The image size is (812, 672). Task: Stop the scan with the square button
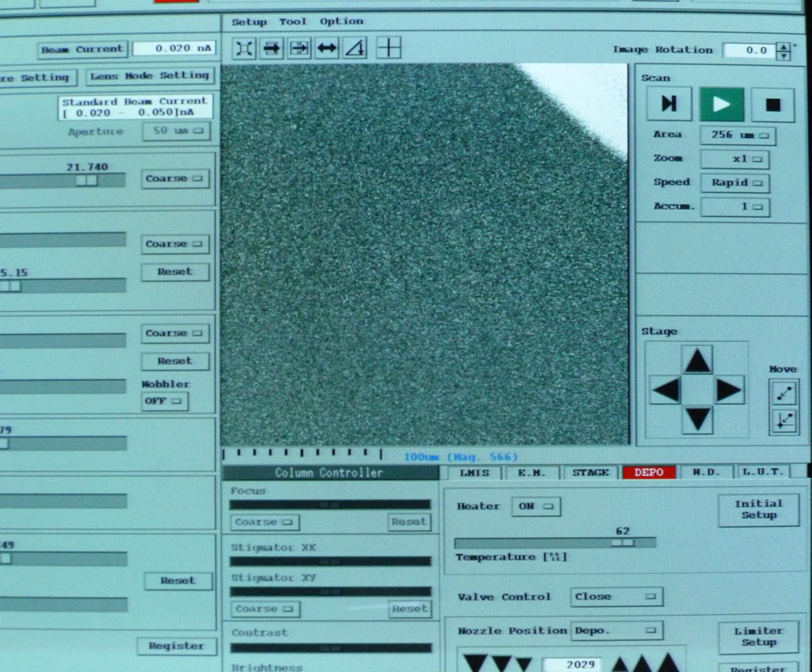click(x=773, y=104)
